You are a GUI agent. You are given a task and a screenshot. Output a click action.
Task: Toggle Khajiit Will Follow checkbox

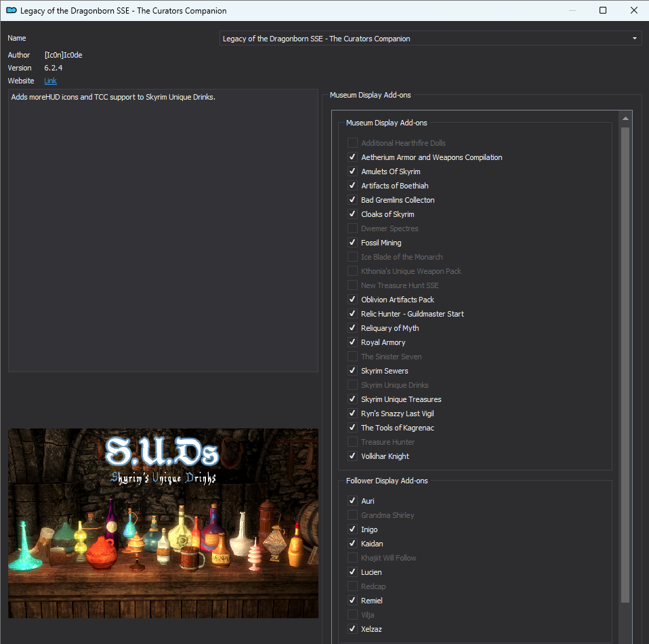click(352, 557)
